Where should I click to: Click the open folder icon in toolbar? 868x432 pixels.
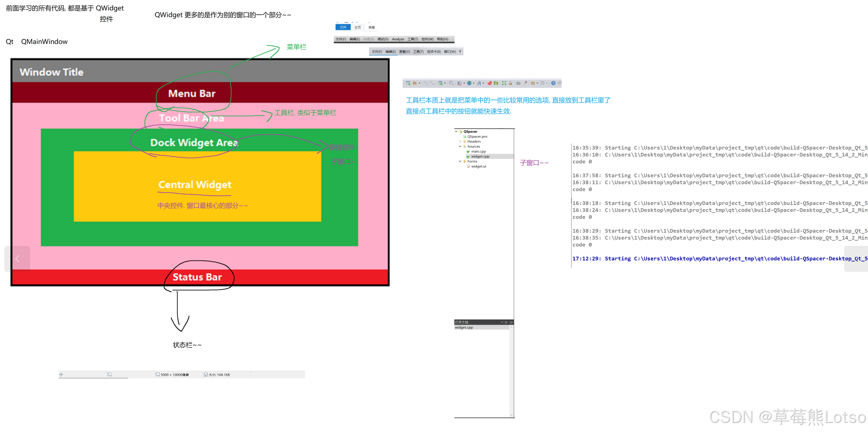tap(415, 83)
